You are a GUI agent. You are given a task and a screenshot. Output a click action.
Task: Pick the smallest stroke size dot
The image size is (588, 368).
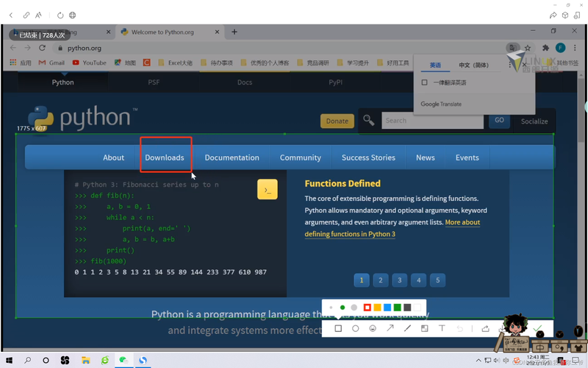pos(331,308)
